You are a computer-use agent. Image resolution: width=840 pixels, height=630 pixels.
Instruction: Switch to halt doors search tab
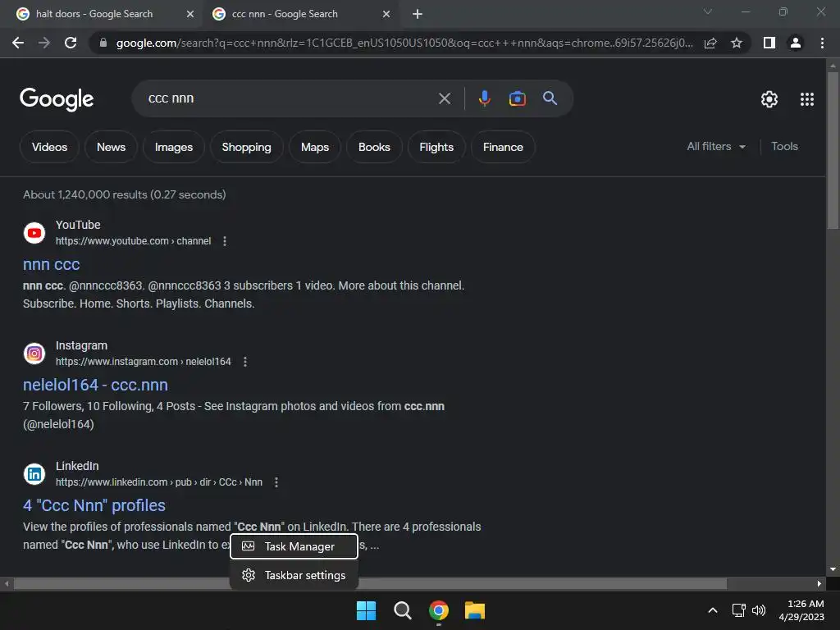102,14
